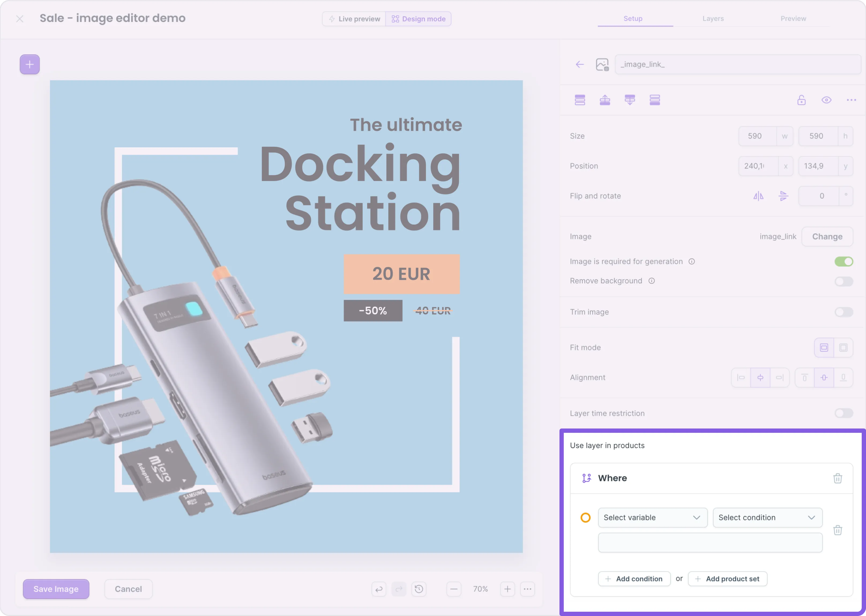Click the Add condition button
Viewport: 866px width, 616px height.
point(634,579)
